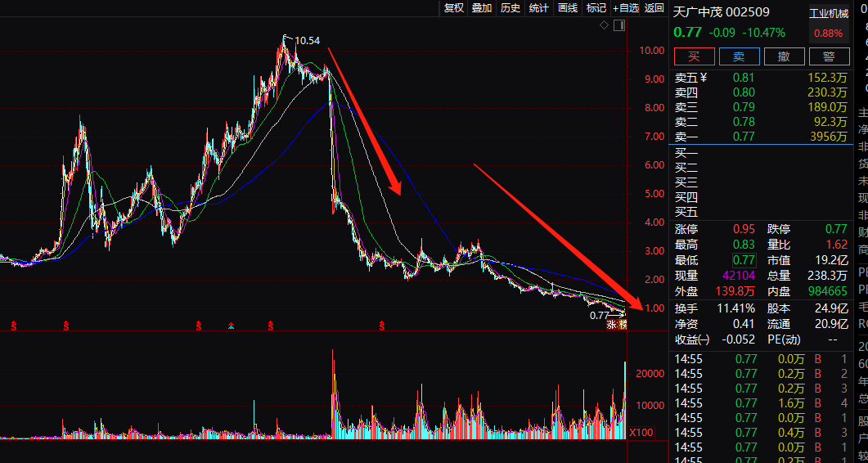Click the blue triangle event marker
Image resolution: width=868 pixels, height=463 pixels.
click(x=231, y=326)
